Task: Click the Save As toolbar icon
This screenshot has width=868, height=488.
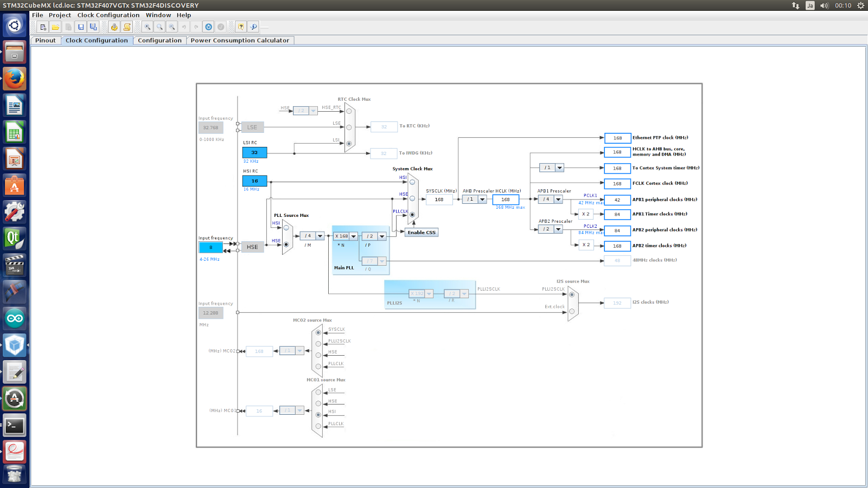Action: click(x=93, y=27)
